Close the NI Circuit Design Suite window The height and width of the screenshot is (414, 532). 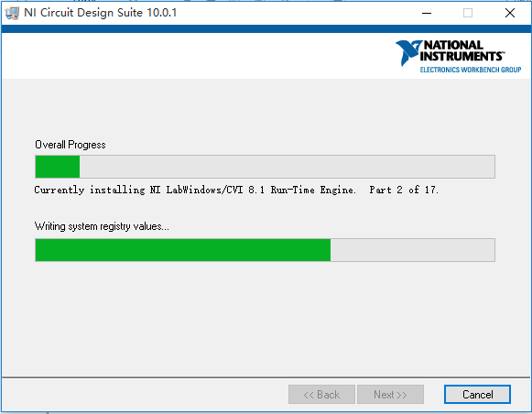[510, 13]
